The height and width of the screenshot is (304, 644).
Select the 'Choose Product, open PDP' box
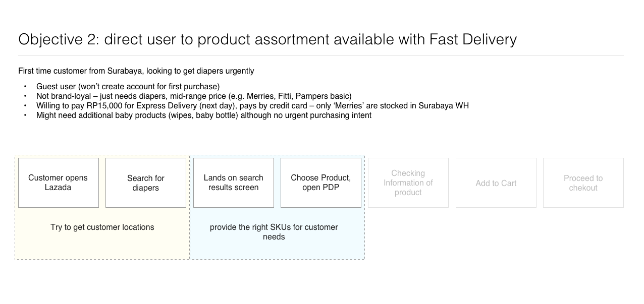tap(320, 183)
